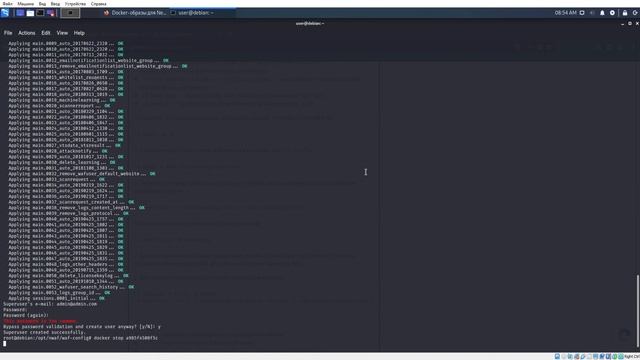Image resolution: width=640 pixels, height=360 pixels.
Task: Open the VirtualBox Вид menu
Action: coord(42,4)
